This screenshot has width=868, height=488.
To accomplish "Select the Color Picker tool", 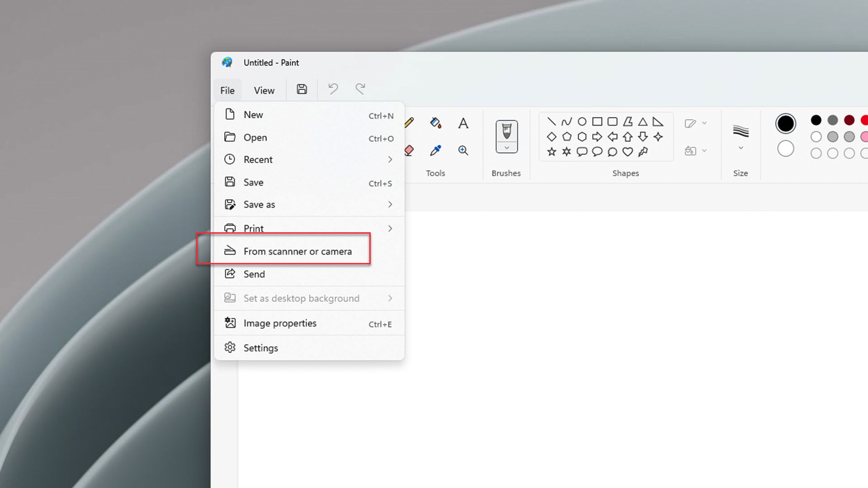I will pyautogui.click(x=435, y=150).
